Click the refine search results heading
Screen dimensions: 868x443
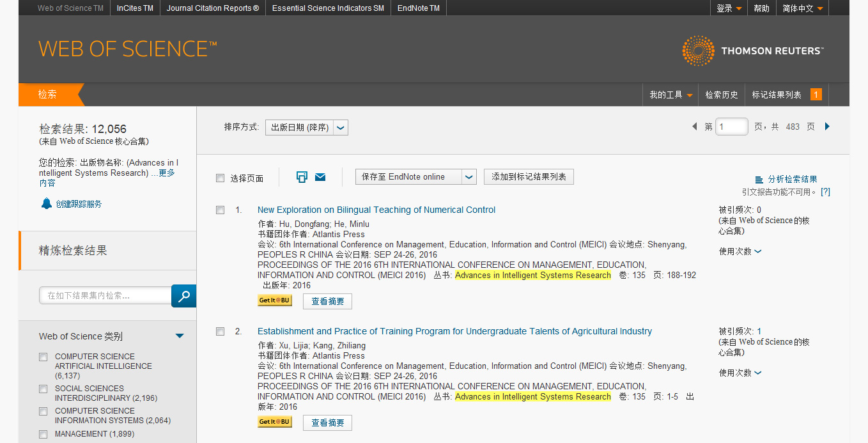(73, 251)
